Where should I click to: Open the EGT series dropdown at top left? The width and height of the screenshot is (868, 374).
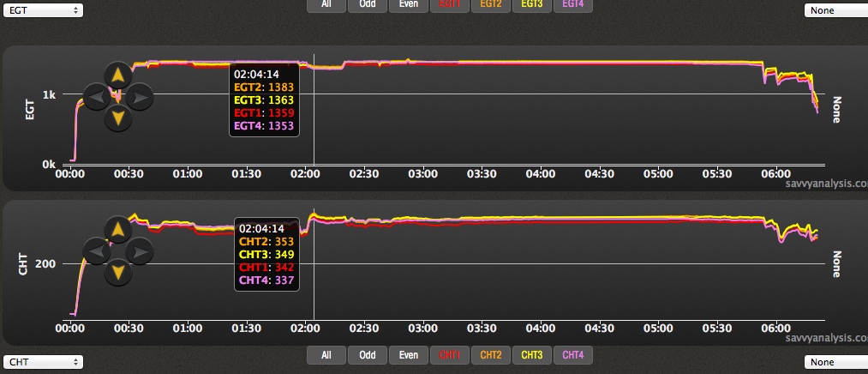pyautogui.click(x=43, y=10)
